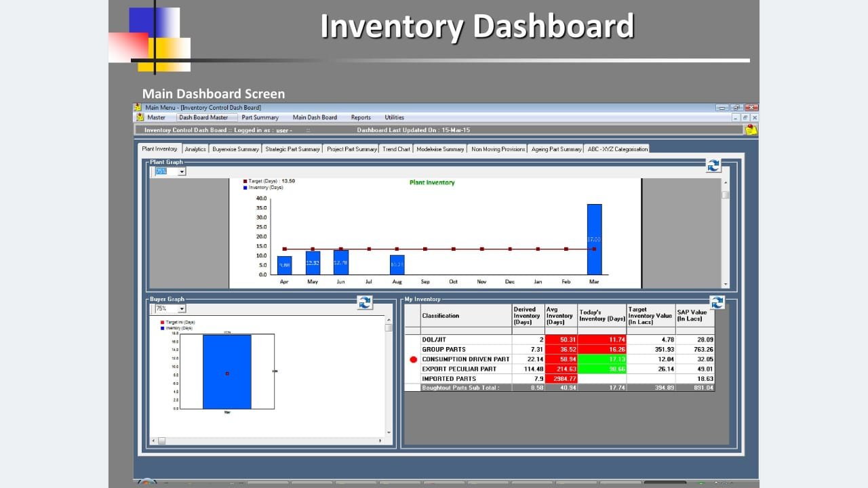Switch to the ABC - XYZ Categorisation tab

[617, 149]
